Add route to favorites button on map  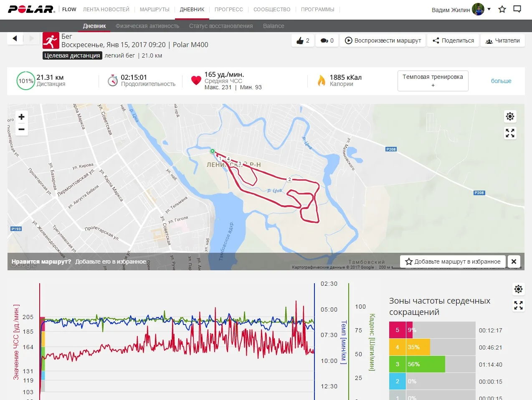[x=453, y=262]
